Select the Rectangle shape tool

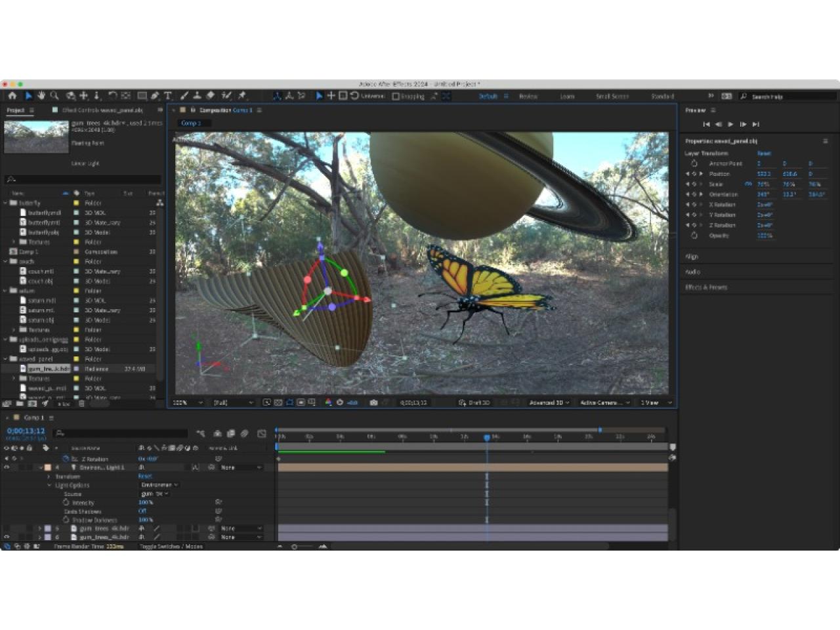[142, 96]
